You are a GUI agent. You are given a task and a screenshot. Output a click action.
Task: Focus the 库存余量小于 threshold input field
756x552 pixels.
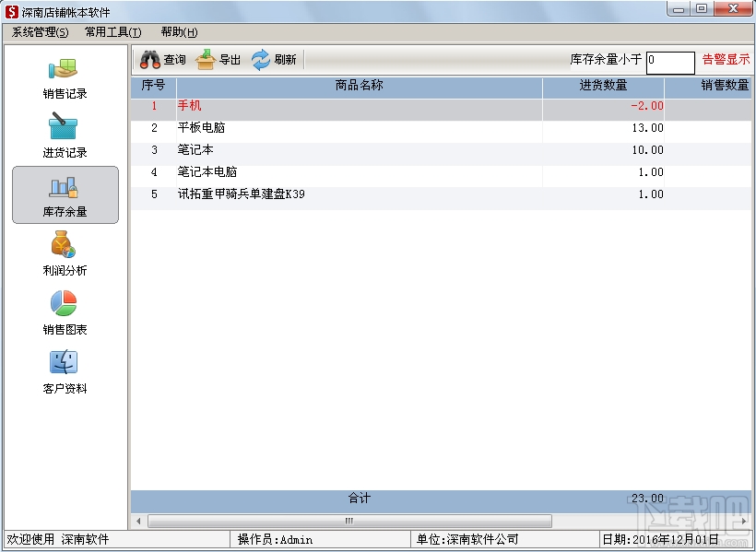point(670,63)
